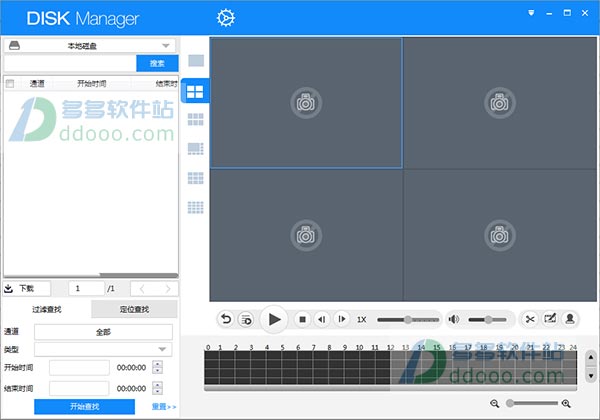Adjust the 1X playback speed slider
This screenshot has width=600, height=420.
coord(408,319)
